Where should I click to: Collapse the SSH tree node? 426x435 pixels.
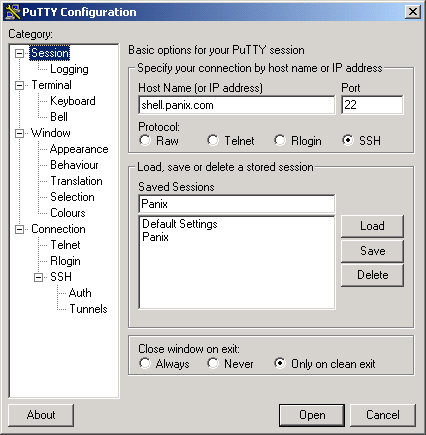click(x=39, y=277)
